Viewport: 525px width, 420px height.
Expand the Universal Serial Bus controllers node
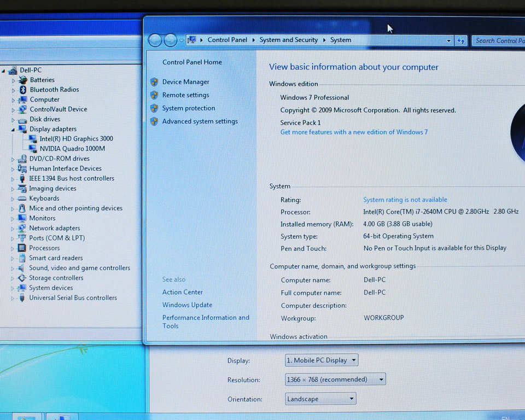tap(13, 299)
